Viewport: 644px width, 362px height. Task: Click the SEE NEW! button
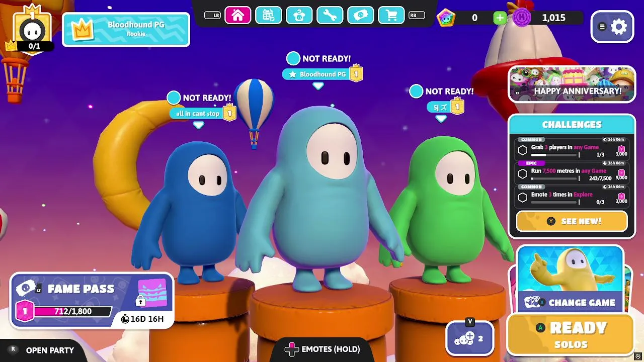(572, 221)
